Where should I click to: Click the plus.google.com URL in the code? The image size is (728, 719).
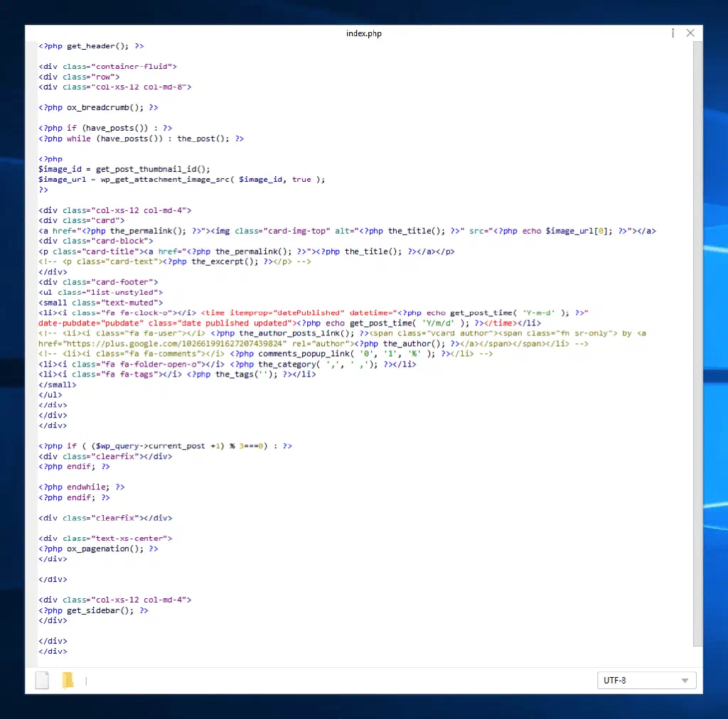tap(164, 343)
